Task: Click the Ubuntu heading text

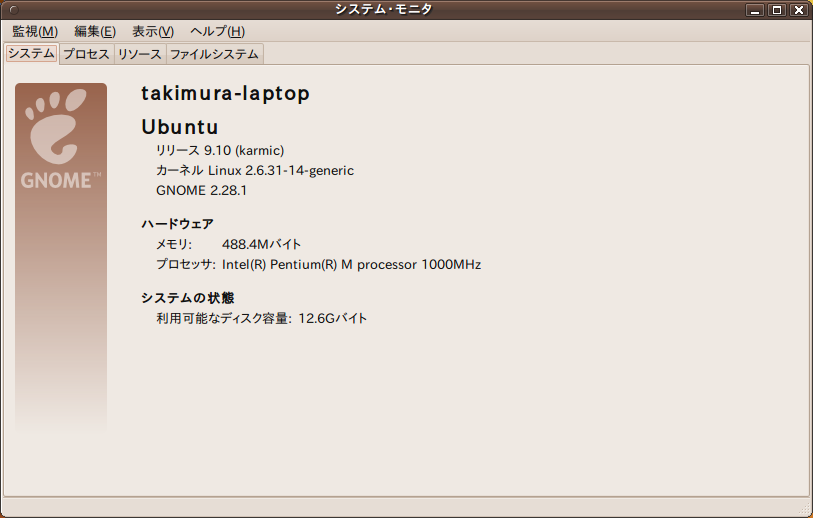Action: (x=180, y=127)
